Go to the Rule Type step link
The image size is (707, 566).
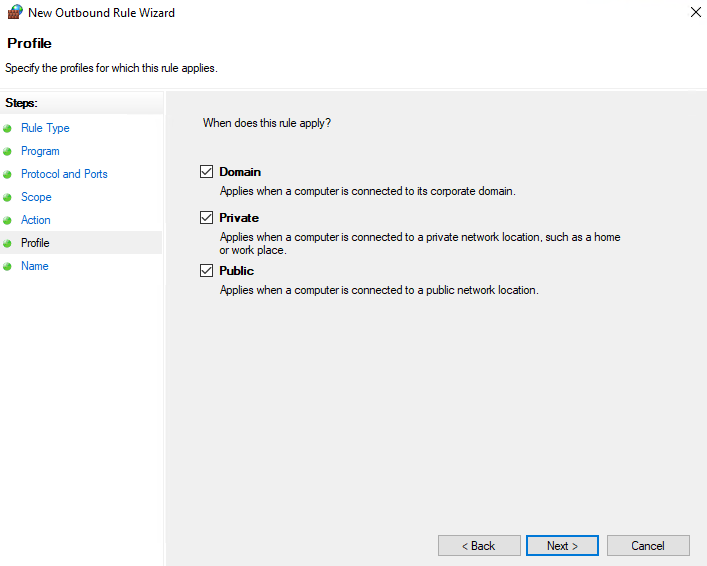click(x=45, y=128)
